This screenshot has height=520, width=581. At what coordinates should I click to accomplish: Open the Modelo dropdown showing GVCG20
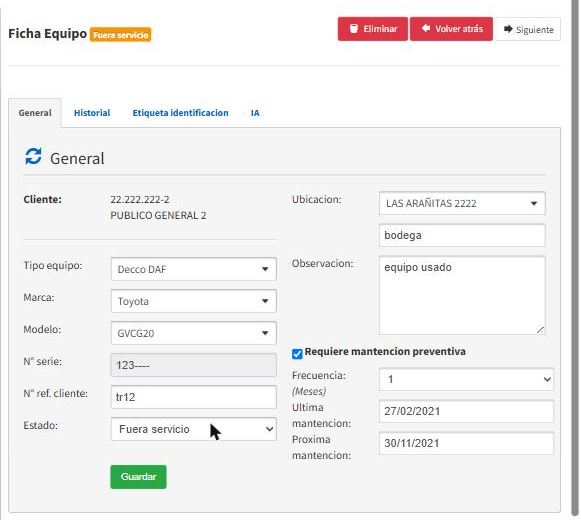(193, 333)
